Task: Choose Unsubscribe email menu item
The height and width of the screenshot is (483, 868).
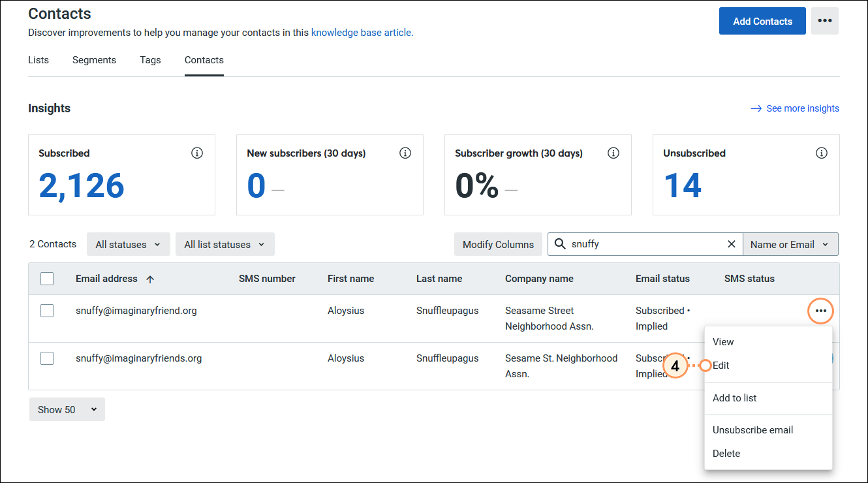Action: coord(768,430)
